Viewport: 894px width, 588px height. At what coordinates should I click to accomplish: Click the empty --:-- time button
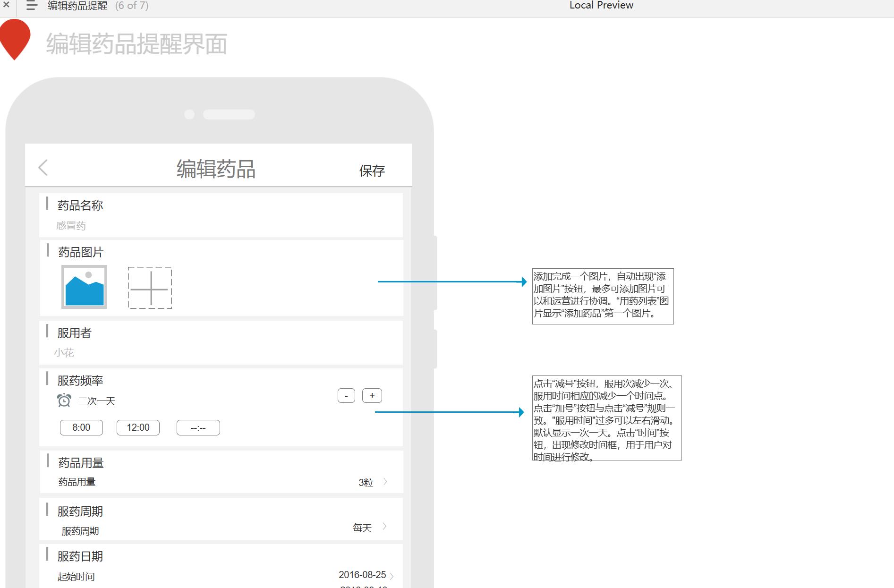pos(198,428)
